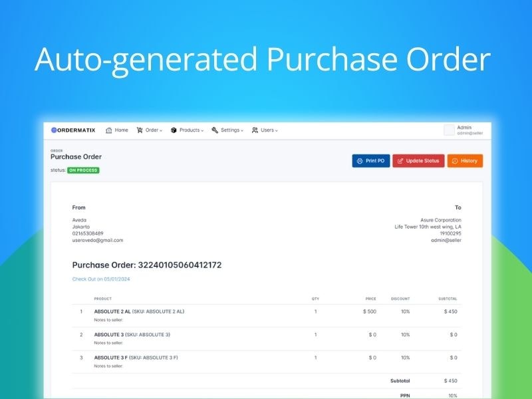This screenshot has height=399, width=532.
Task: Select the ABSOLUTE 3 (SKU: ABSOLUTE 3) row
Action: (x=267, y=338)
